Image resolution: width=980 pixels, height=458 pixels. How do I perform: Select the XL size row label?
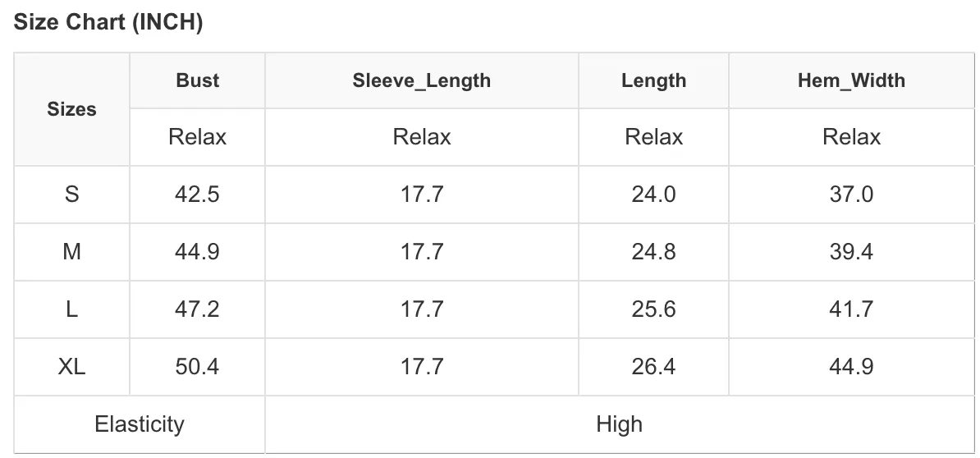click(72, 367)
